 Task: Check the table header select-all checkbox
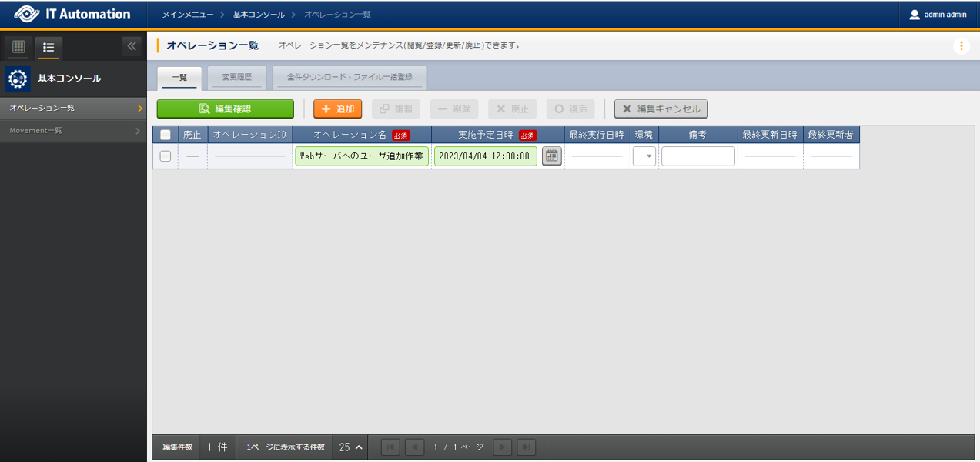click(x=165, y=134)
